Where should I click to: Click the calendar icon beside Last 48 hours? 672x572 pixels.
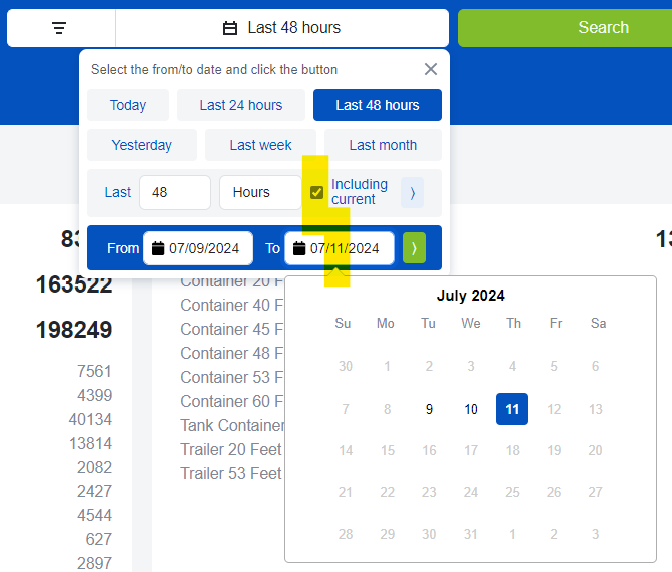[x=230, y=28]
